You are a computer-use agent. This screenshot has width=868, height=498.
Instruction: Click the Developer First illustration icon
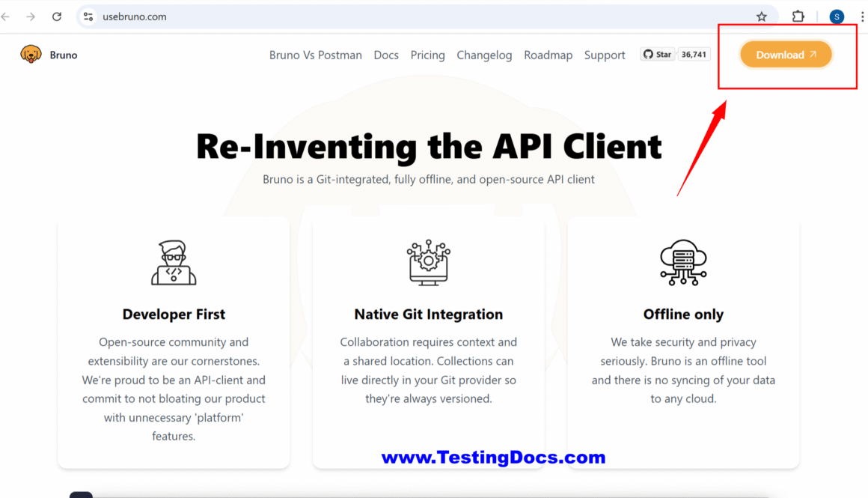(174, 263)
